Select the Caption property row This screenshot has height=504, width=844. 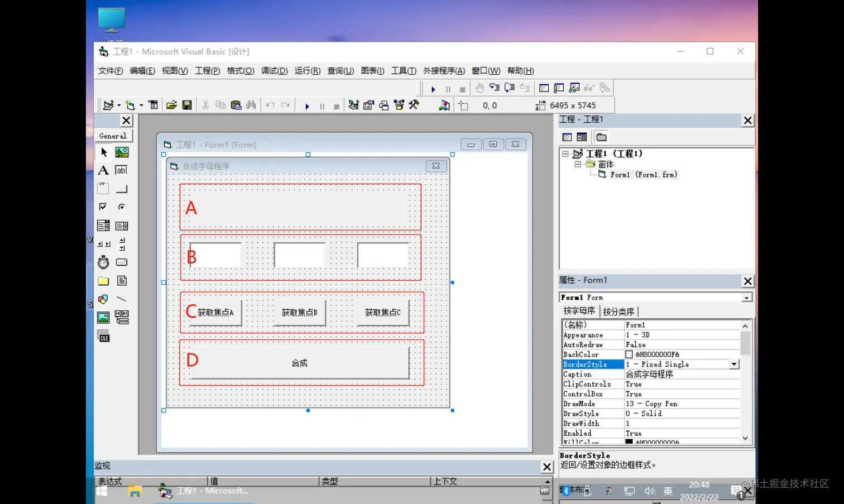click(651, 375)
